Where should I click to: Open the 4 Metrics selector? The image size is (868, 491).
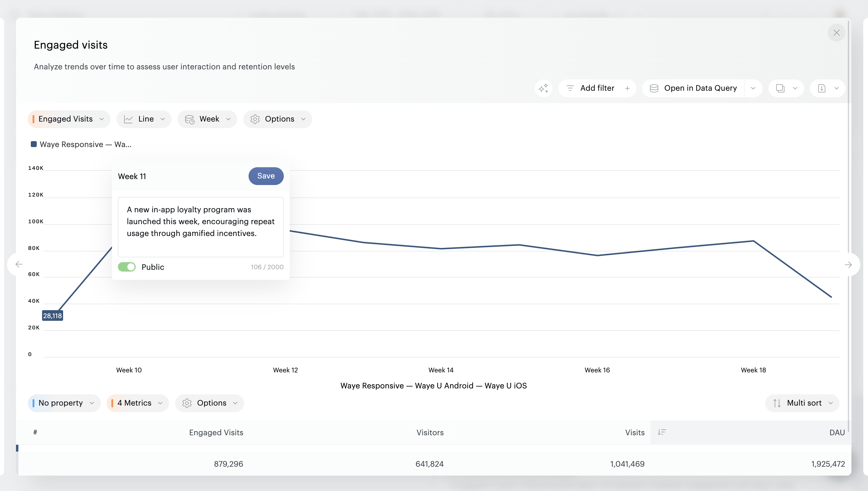(138, 403)
